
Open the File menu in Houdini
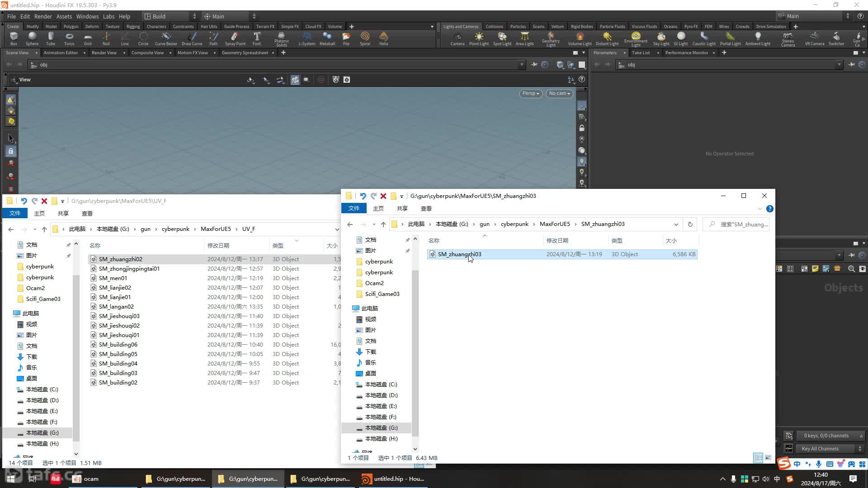(x=11, y=16)
